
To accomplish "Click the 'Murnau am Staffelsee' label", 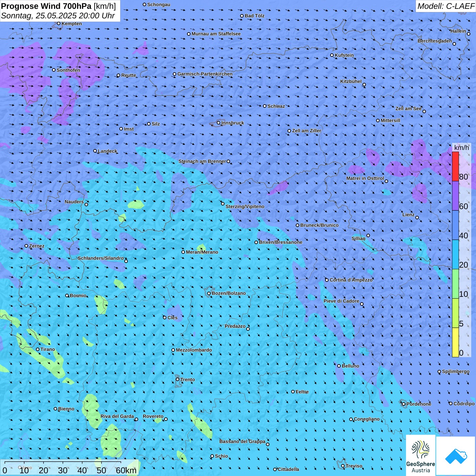I will coord(216,34).
